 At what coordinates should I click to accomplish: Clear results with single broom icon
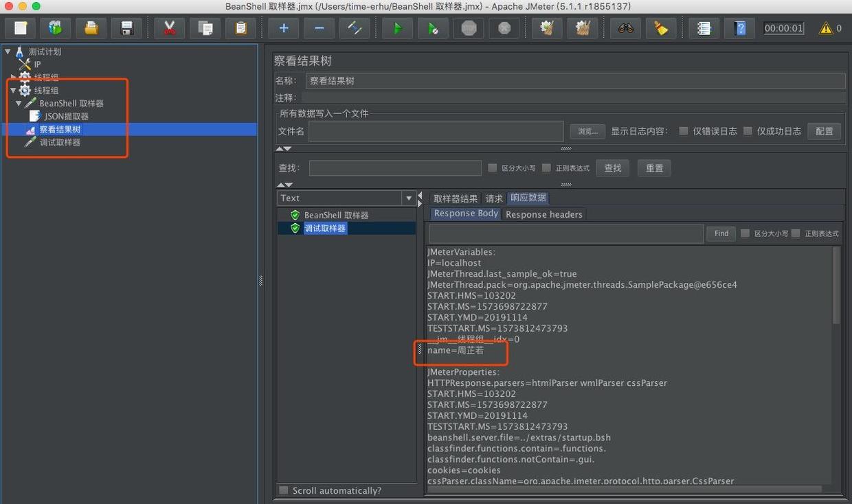point(547,28)
